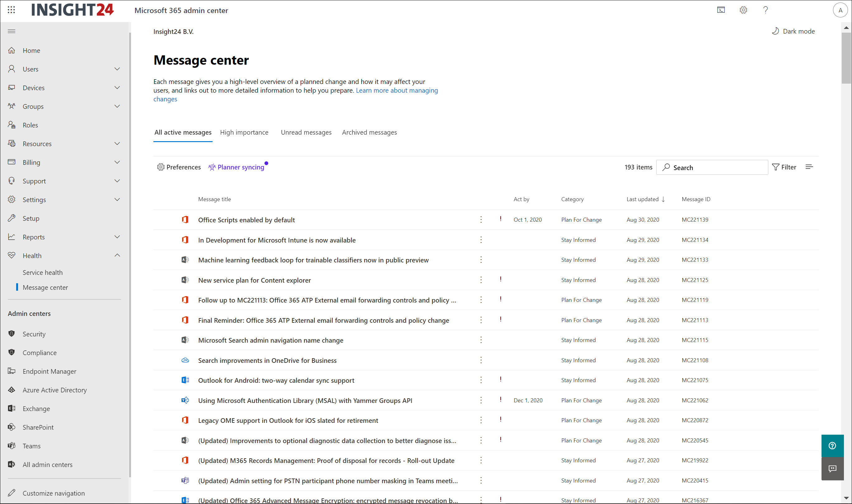The width and height of the screenshot is (852, 504).
Task: Click the Home house icon
Action: tap(12, 50)
